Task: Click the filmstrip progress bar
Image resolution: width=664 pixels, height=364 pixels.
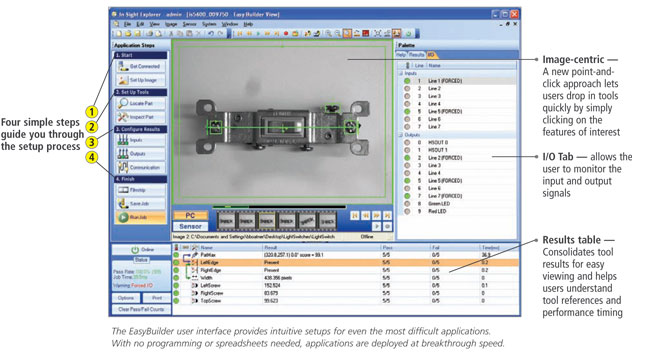Action: (x=279, y=207)
